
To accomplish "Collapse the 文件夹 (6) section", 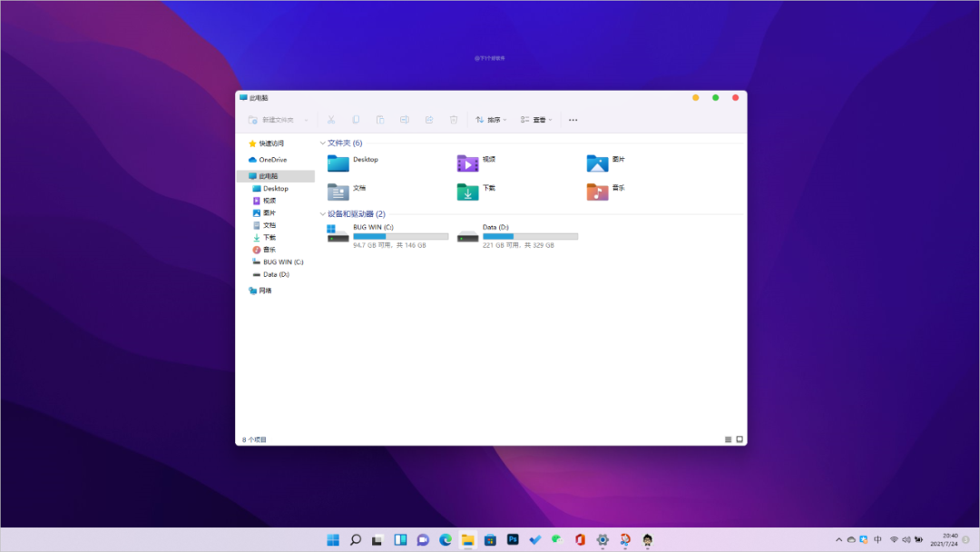I will (x=322, y=143).
